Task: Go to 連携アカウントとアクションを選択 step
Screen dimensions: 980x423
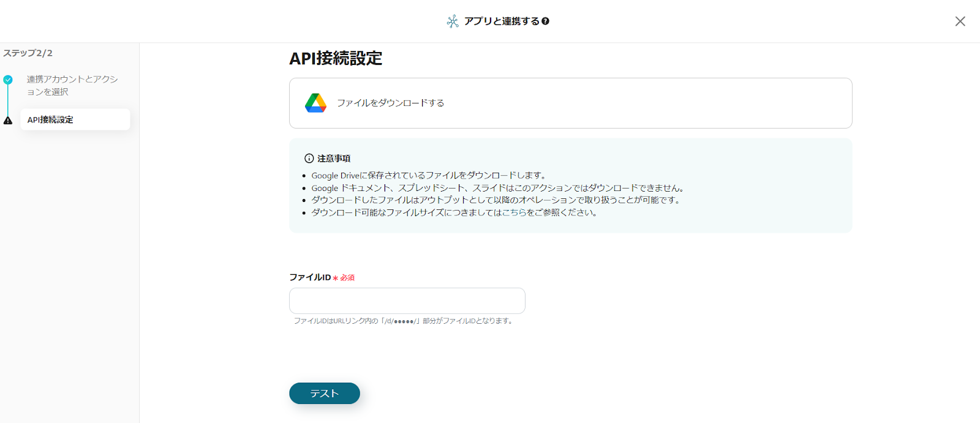Action: [x=72, y=85]
